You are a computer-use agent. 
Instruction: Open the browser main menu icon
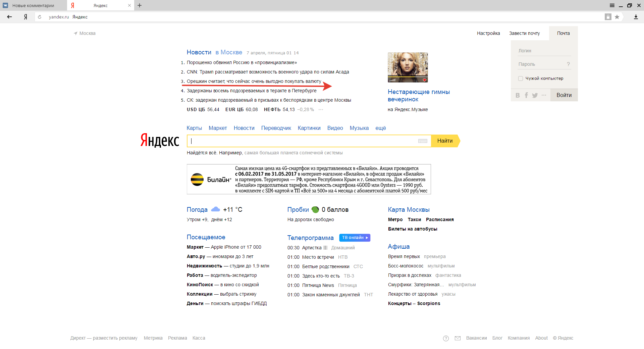click(x=612, y=5)
